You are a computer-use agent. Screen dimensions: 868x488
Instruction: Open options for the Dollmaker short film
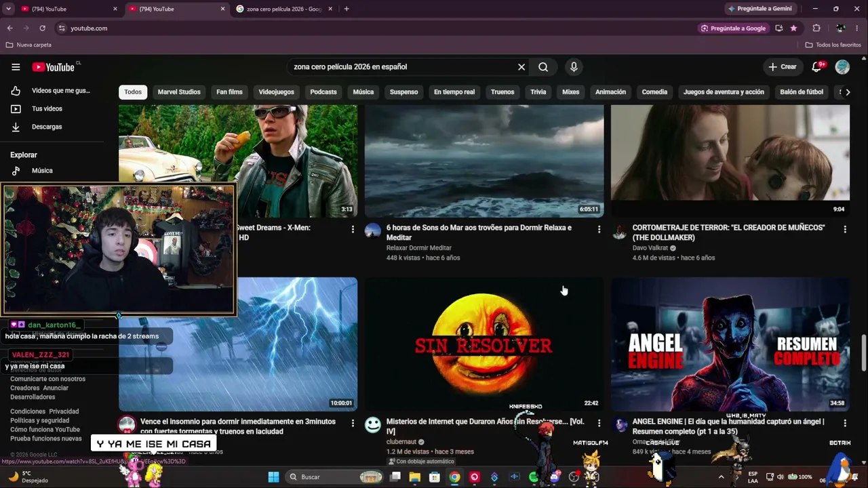(845, 230)
